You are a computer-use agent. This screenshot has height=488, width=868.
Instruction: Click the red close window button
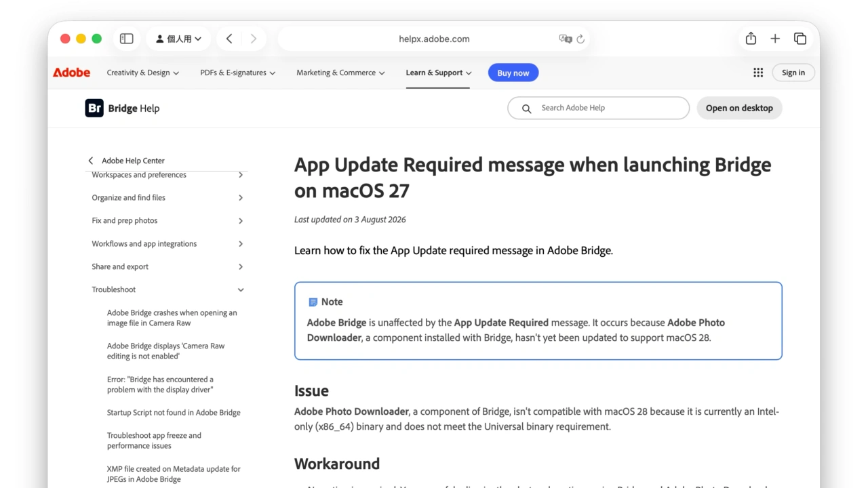pos(65,39)
